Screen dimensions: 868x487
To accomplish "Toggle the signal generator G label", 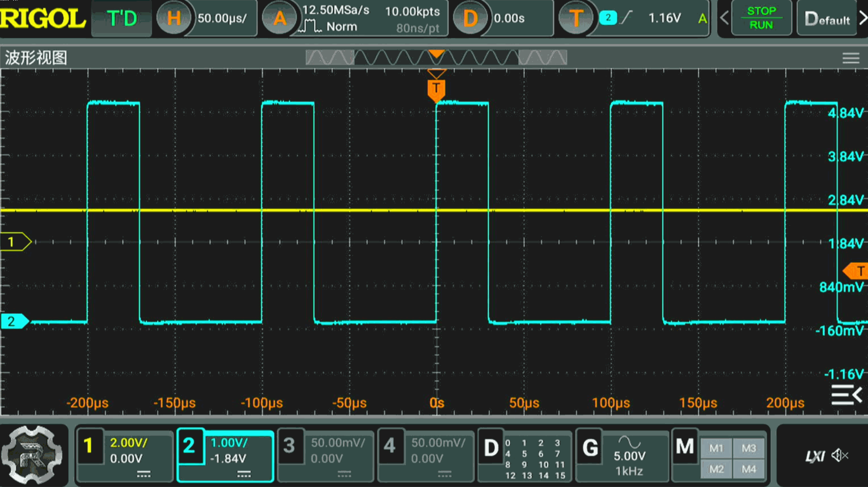I will tap(590, 447).
